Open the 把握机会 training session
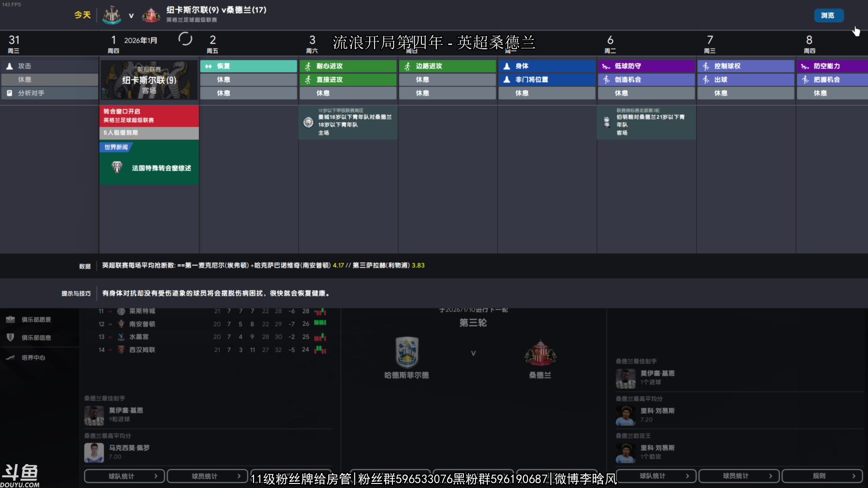 (x=832, y=80)
